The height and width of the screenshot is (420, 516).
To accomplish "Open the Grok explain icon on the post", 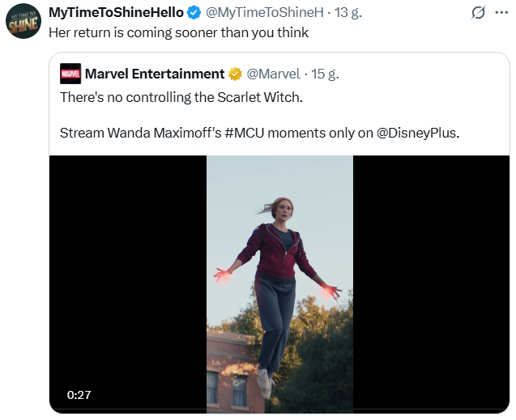I will (478, 13).
